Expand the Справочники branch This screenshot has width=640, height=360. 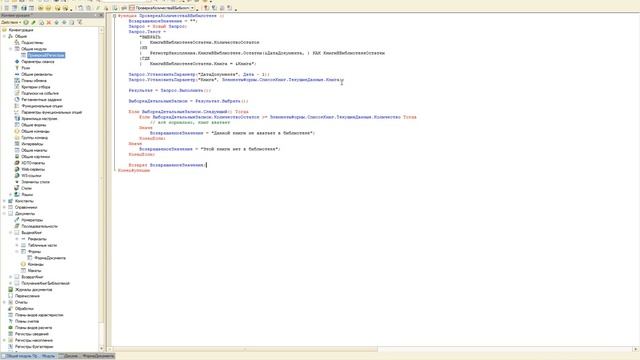4,207
